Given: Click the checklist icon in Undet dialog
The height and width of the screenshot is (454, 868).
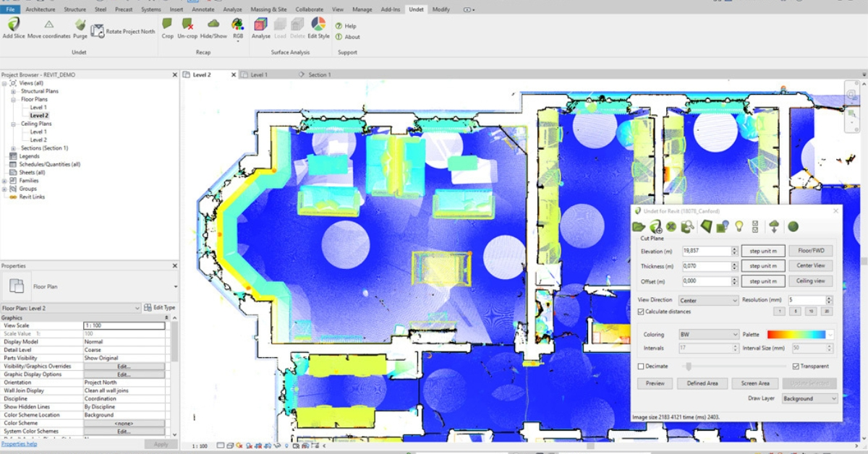Looking at the screenshot, I should tap(755, 226).
